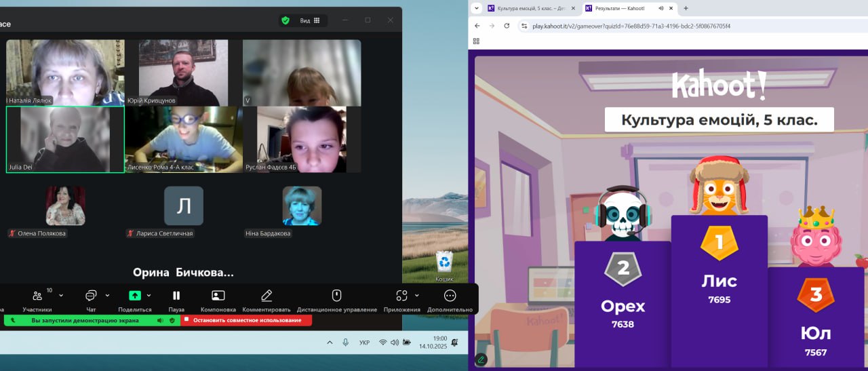Expand the chevron next to Участники

click(x=61, y=296)
